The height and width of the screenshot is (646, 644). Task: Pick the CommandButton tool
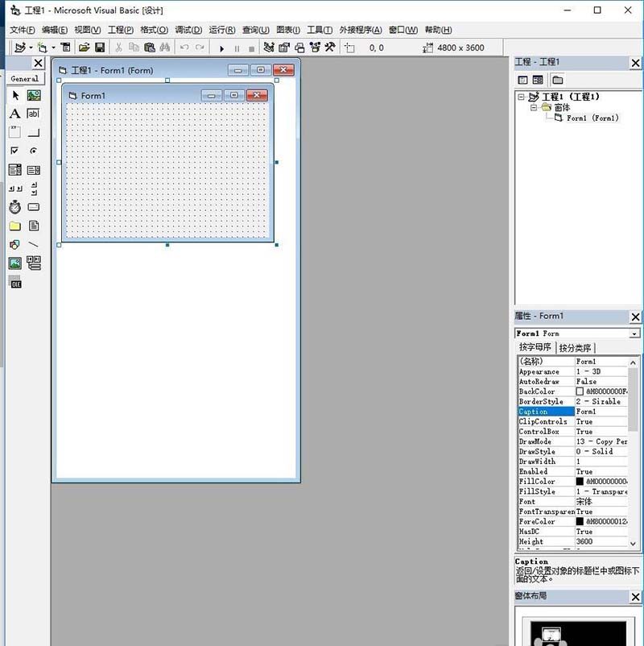32,132
